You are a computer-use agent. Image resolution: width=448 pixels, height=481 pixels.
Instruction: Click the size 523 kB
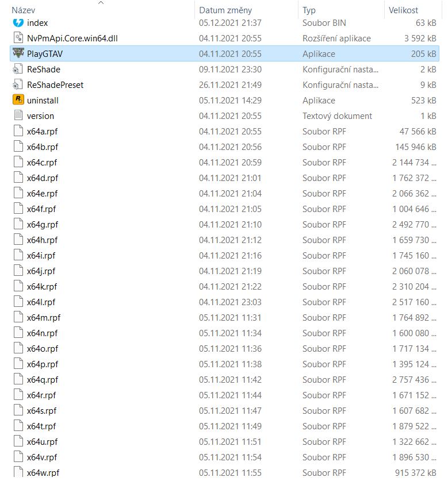pos(424,101)
